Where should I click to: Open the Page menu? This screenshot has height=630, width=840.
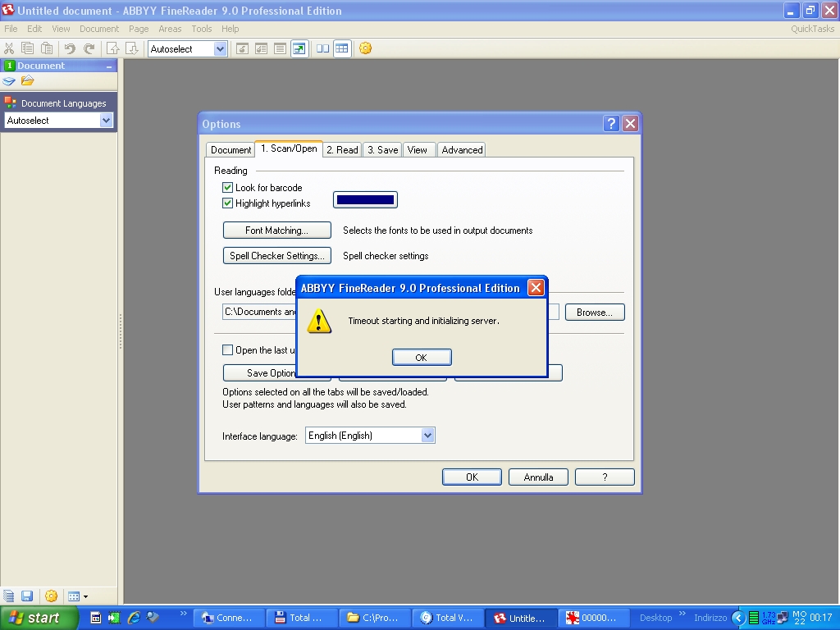(139, 29)
